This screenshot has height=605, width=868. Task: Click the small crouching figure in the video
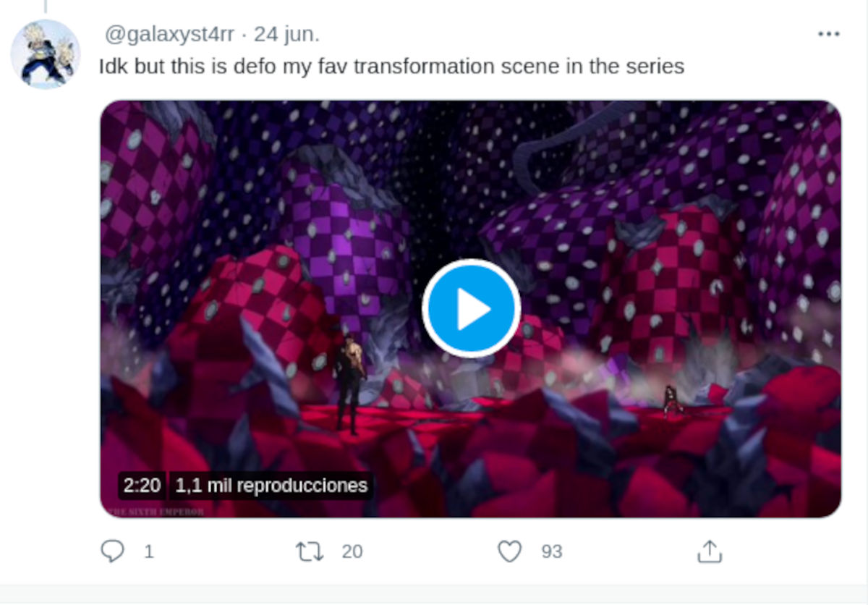[x=673, y=400]
